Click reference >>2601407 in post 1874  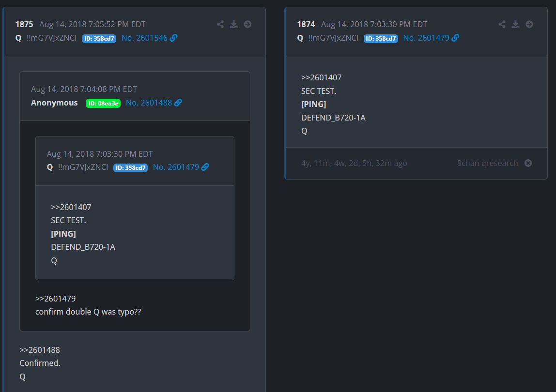(x=321, y=77)
